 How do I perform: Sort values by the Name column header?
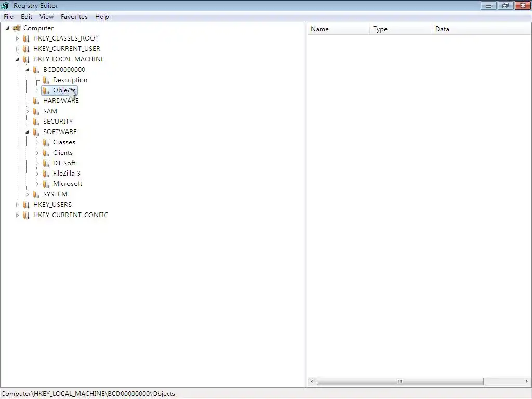[338, 29]
